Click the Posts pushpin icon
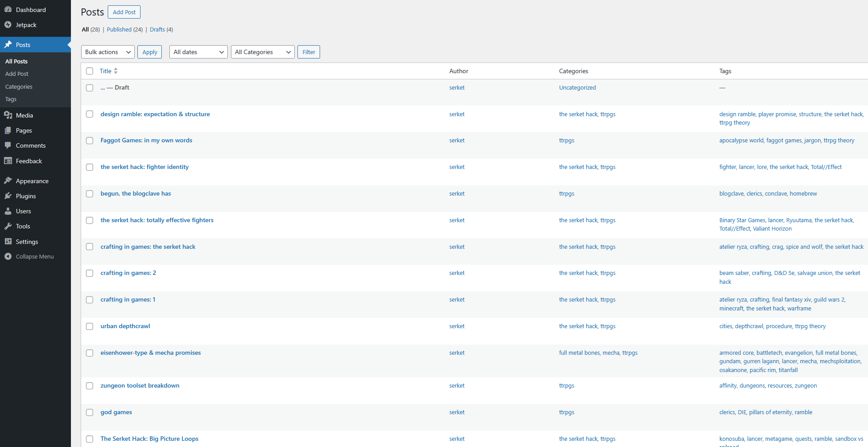This screenshot has height=447, width=868. [8, 44]
